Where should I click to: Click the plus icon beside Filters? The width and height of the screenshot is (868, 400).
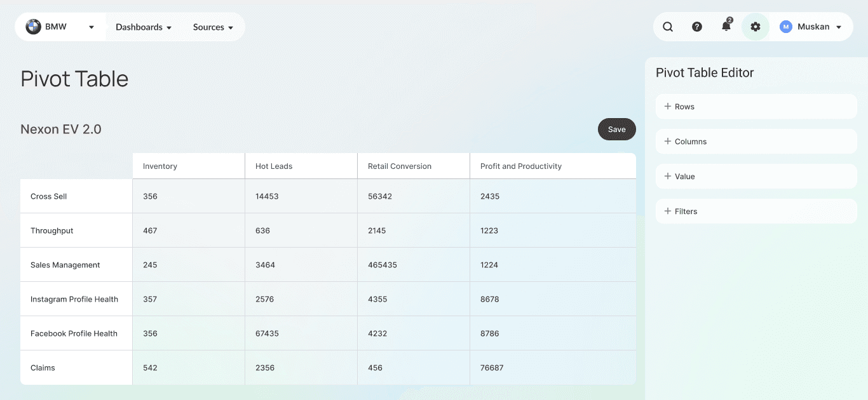click(668, 211)
